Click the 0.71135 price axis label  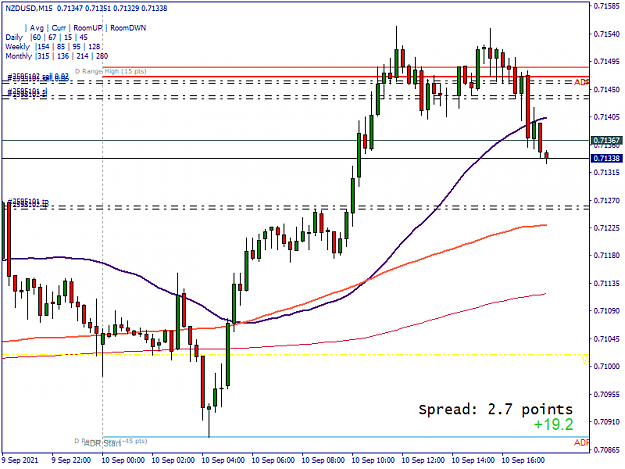(x=607, y=283)
